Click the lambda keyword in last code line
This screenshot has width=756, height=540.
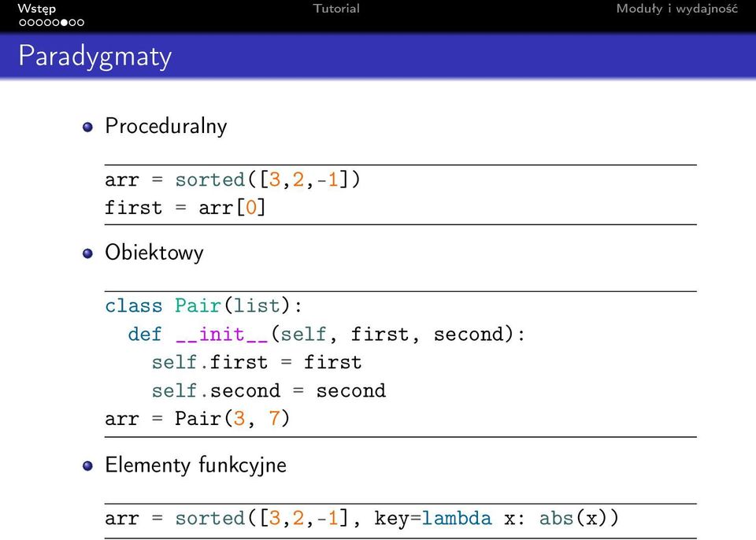pyautogui.click(x=457, y=518)
